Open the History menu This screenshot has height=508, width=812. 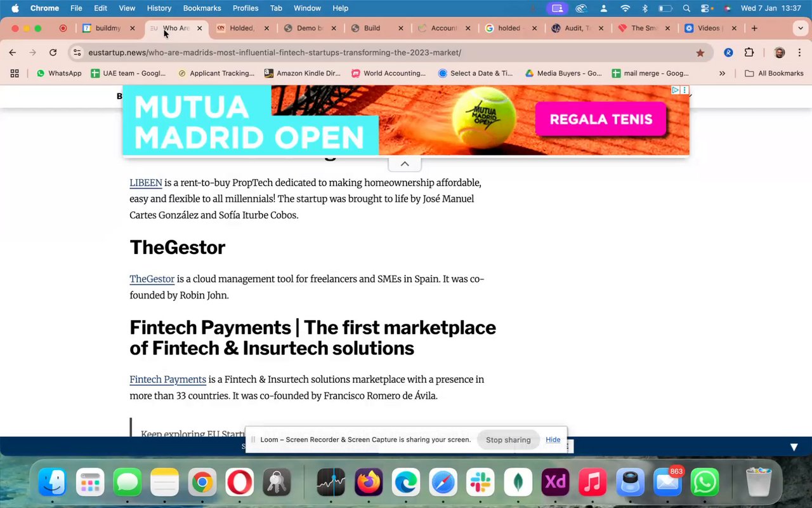pos(159,8)
